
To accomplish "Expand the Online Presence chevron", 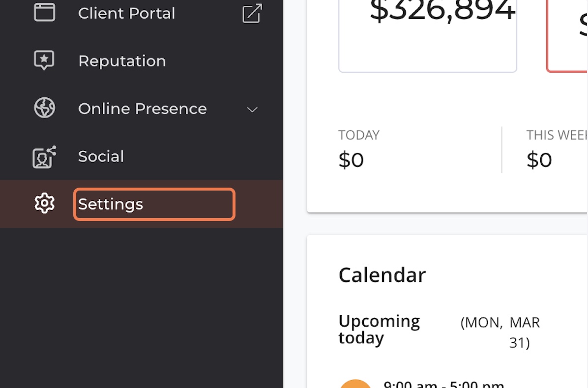I will tap(252, 110).
